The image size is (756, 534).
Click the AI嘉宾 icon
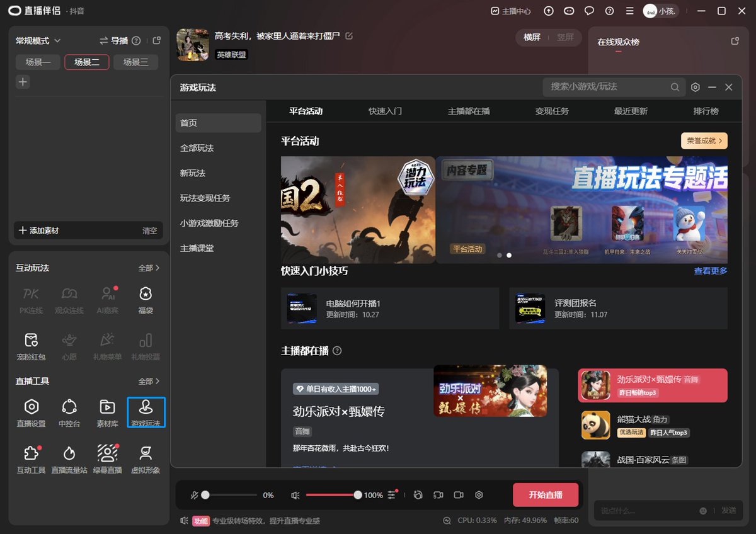coord(107,300)
